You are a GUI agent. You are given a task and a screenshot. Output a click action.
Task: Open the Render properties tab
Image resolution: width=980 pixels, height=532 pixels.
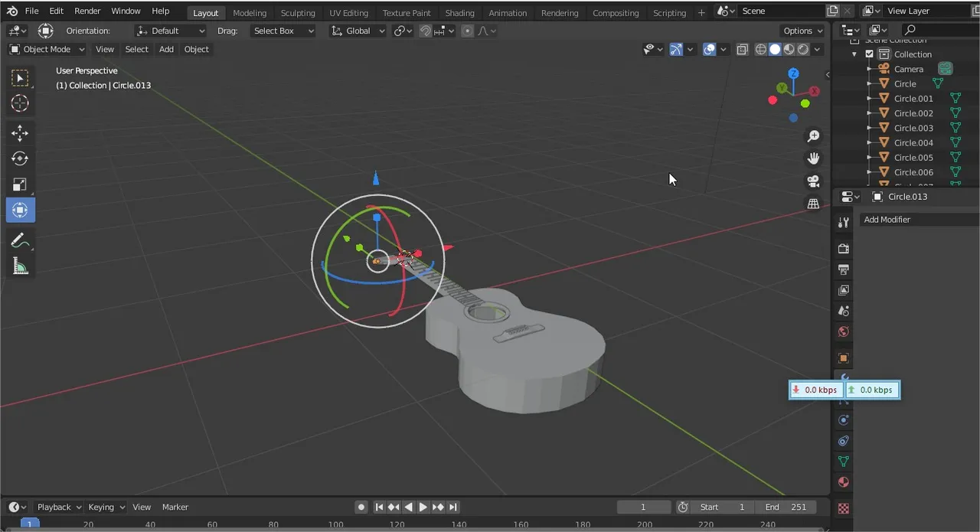click(x=844, y=249)
